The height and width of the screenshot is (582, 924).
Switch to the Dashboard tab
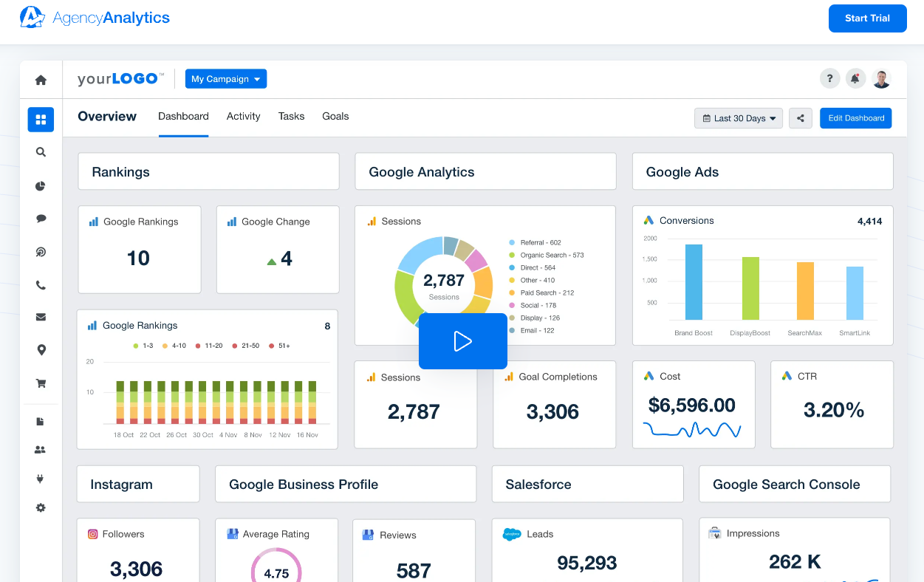(x=183, y=116)
